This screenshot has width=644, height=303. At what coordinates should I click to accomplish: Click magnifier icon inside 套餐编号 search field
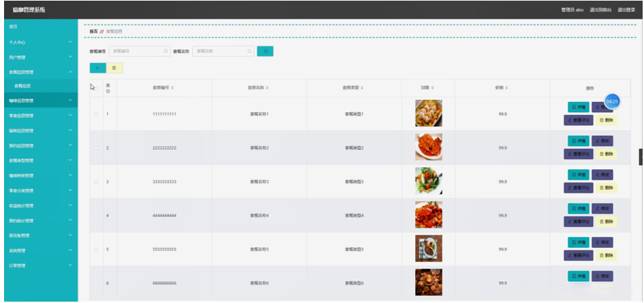click(x=166, y=52)
